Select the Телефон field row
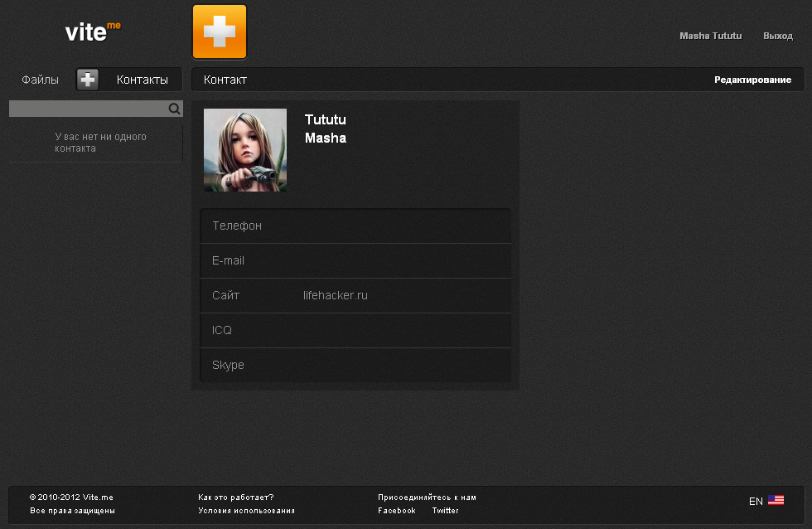Screen dimensions: 812x529 pos(355,226)
